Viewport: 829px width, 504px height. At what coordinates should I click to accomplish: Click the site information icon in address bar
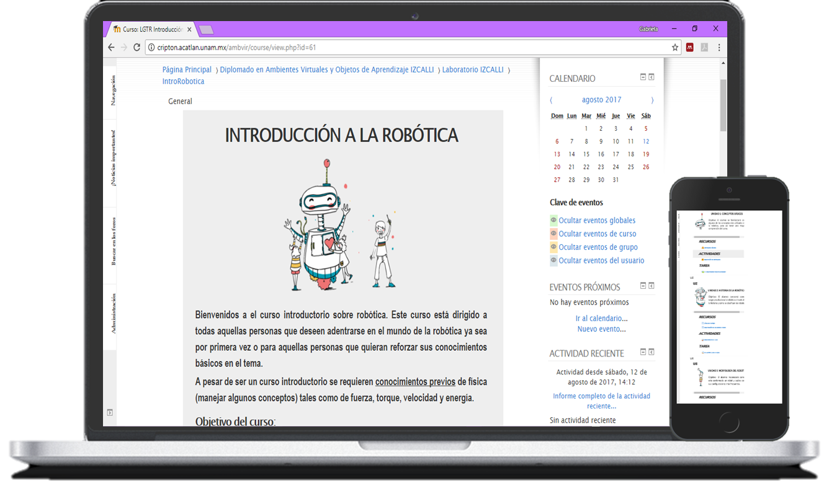pyautogui.click(x=151, y=48)
